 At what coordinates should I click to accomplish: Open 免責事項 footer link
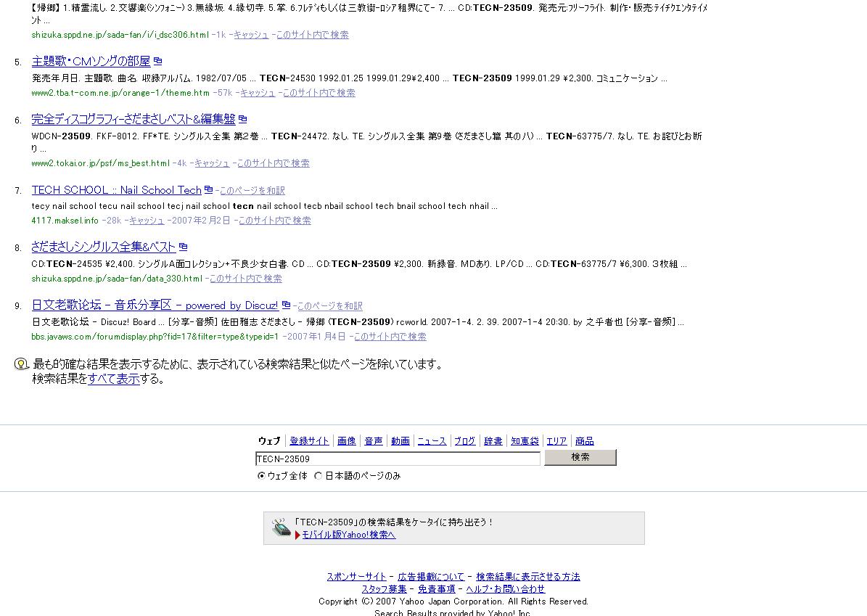(x=436, y=589)
